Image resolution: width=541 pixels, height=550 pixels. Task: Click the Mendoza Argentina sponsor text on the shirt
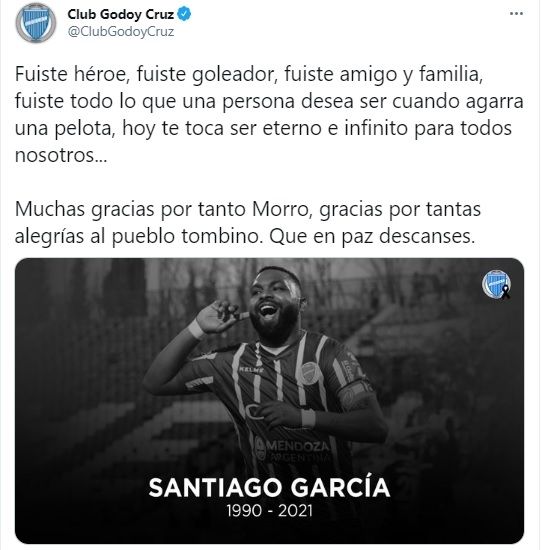(294, 451)
